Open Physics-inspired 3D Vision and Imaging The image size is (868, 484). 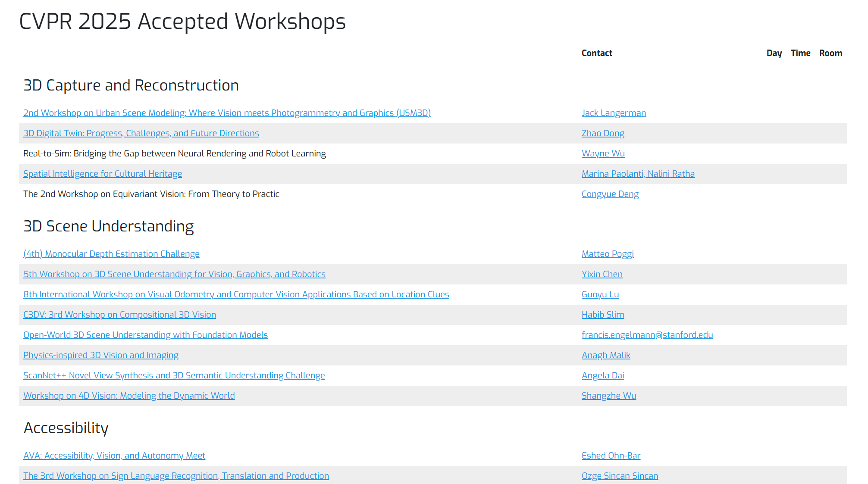point(101,355)
